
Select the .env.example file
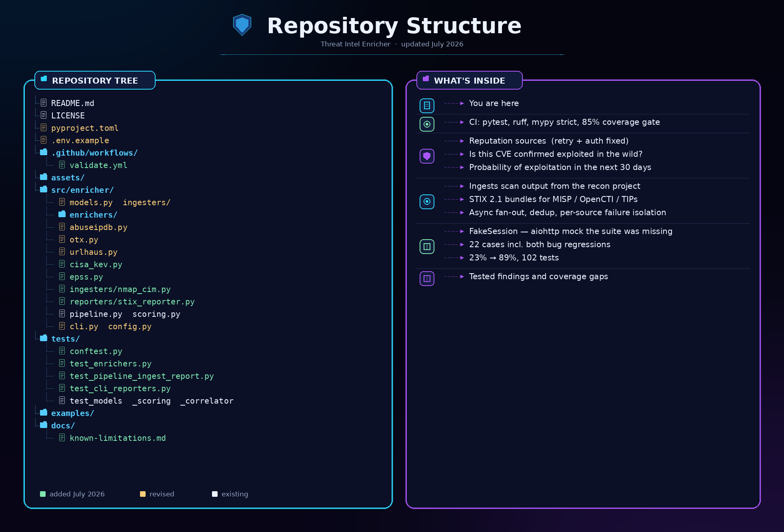[80, 140]
